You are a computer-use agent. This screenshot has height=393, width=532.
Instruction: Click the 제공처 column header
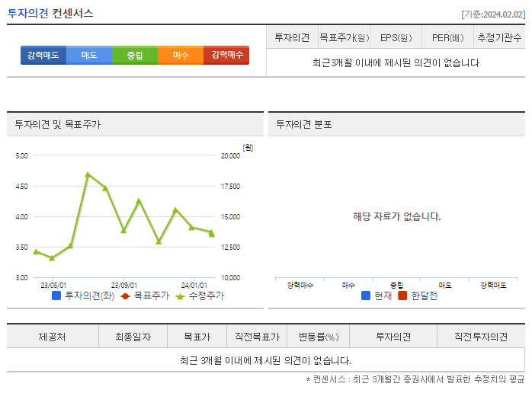coord(53,337)
